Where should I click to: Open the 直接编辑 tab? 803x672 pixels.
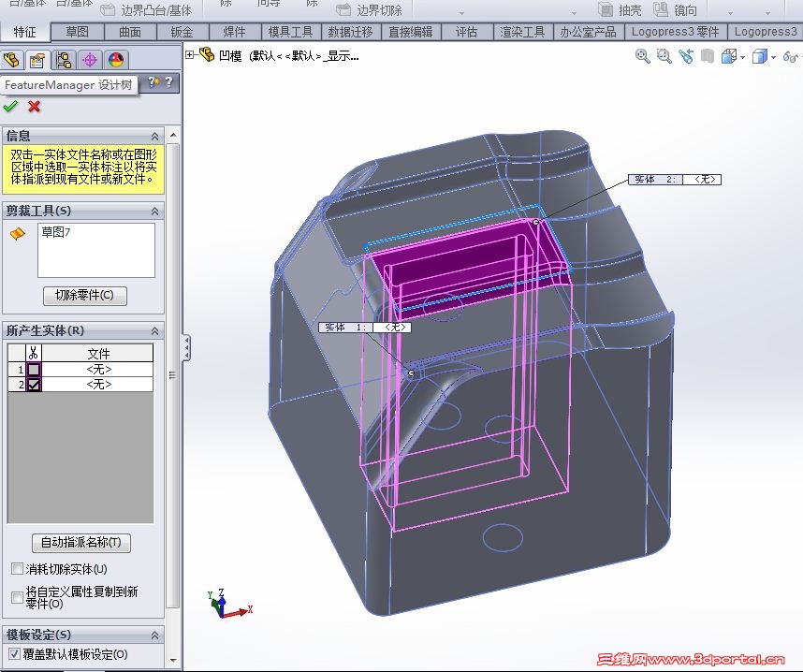click(410, 32)
